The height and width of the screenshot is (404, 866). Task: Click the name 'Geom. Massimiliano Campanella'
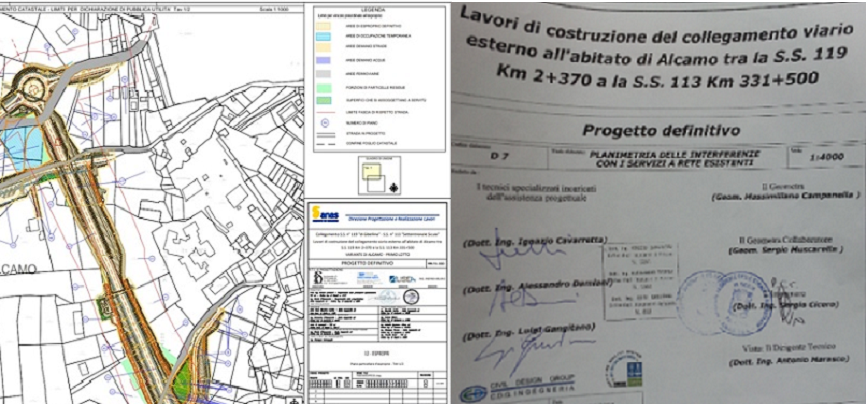(786, 196)
